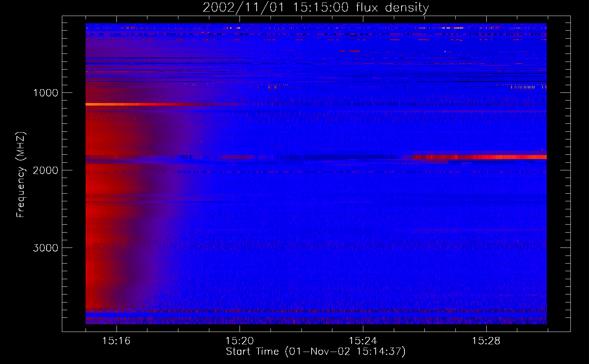The height and width of the screenshot is (364, 589).
Task: Click the 15:20 time tick label
Action: pos(240,341)
